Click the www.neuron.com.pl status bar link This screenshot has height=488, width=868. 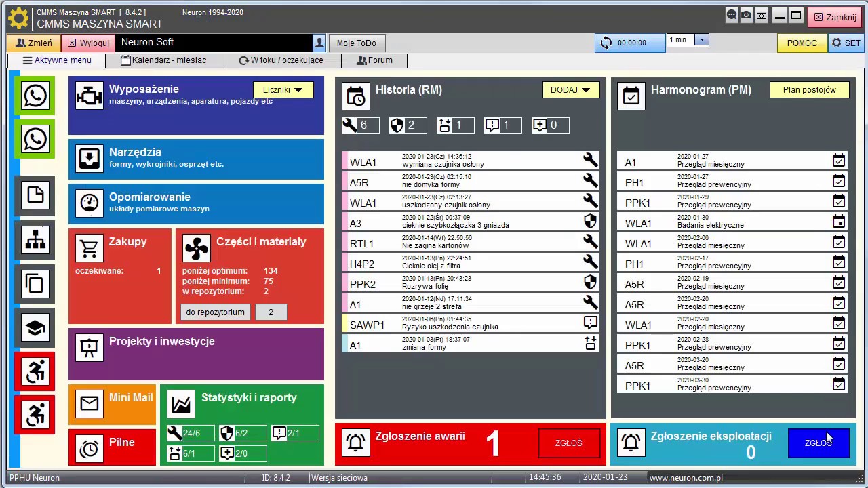pos(686,478)
